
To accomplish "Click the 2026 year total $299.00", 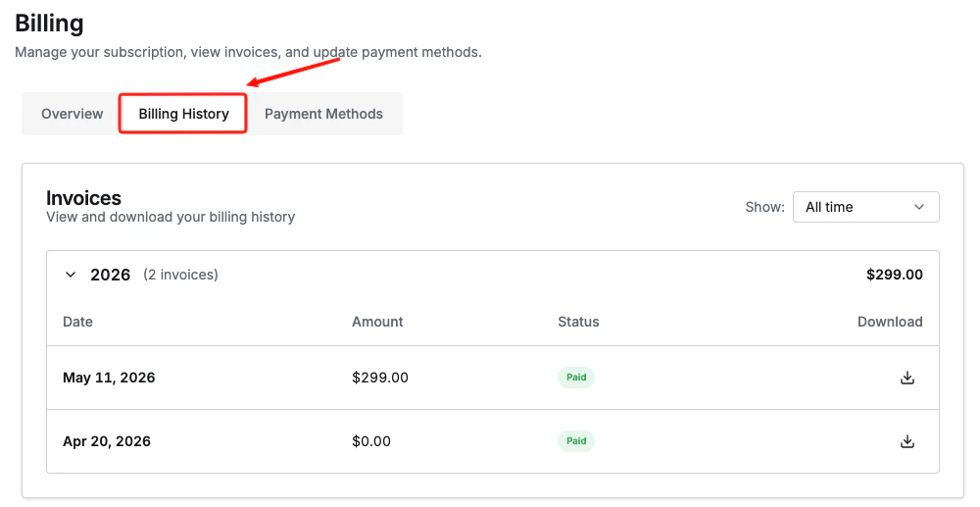I will (895, 275).
